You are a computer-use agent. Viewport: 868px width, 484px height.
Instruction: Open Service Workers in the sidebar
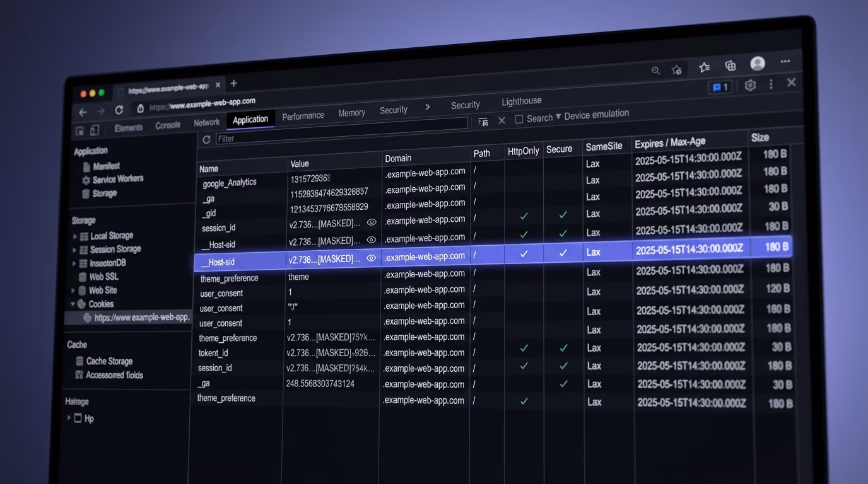[117, 180]
